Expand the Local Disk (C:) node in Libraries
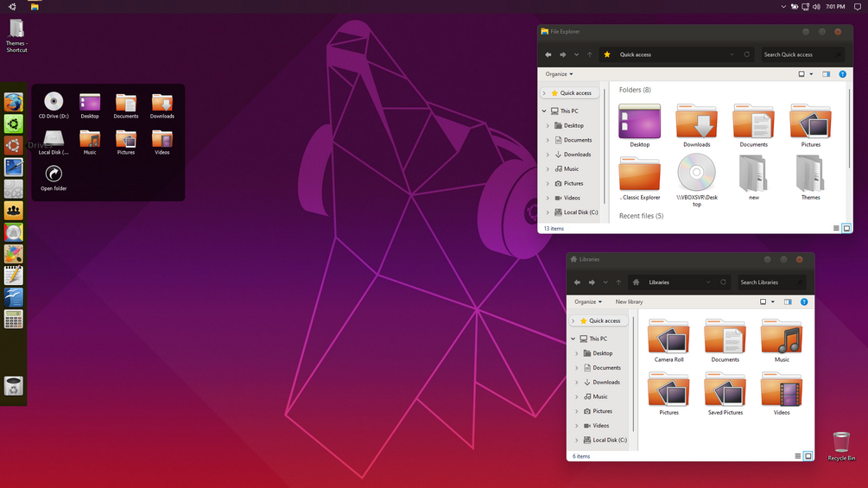The height and width of the screenshot is (488, 868). [x=576, y=440]
